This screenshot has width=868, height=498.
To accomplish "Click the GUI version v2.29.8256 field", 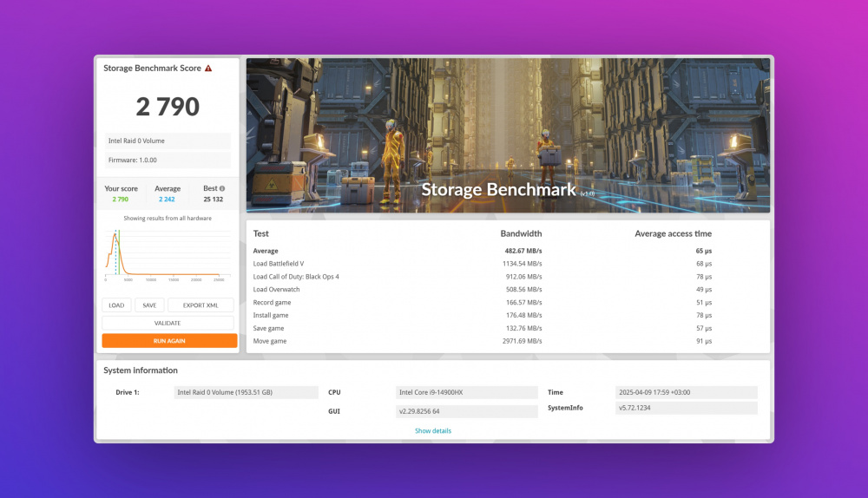I will (466, 411).
